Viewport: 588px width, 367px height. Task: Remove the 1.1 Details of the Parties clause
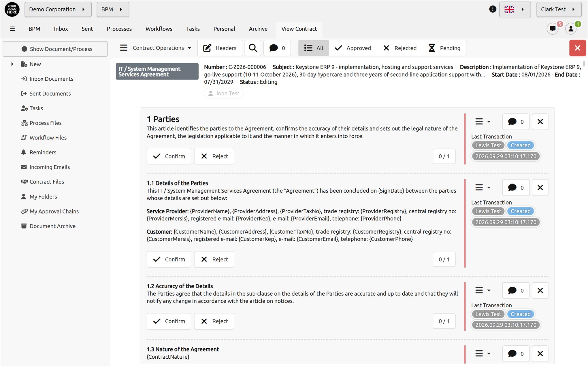540,188
